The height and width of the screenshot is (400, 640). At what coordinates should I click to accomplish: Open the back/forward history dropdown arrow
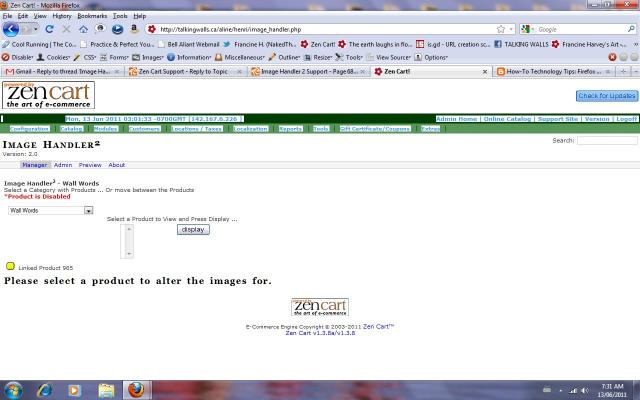pyautogui.click(x=36, y=29)
